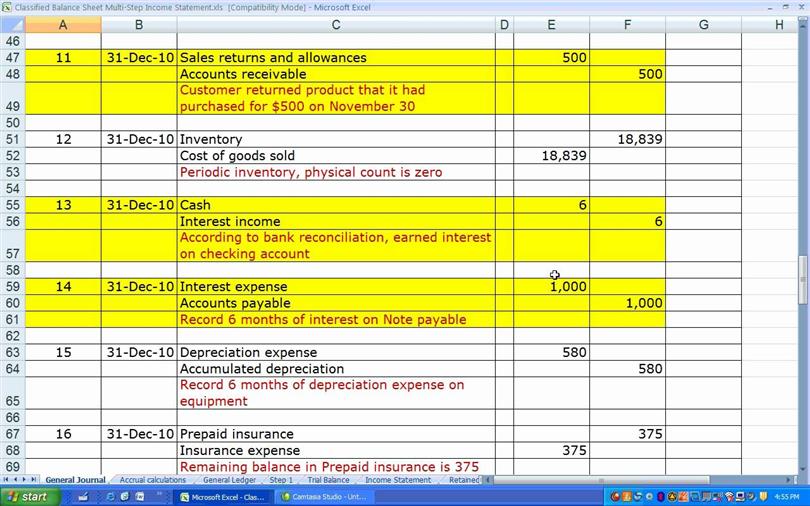Select entry number 14 in column A
Image resolution: width=810 pixels, height=506 pixels.
63,287
